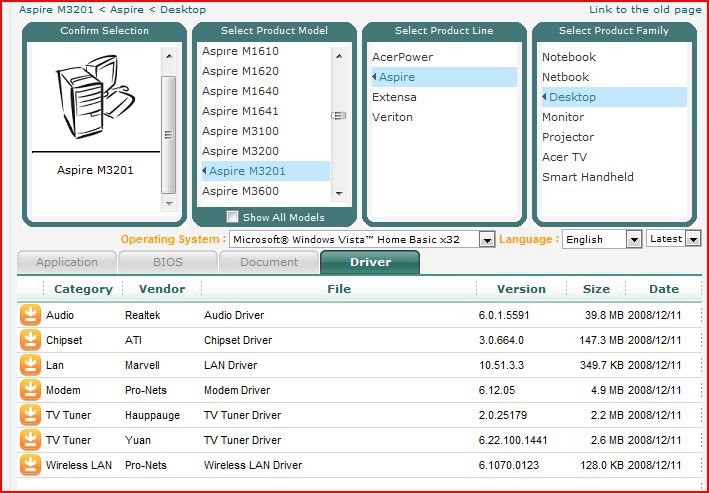Switch to the Application tab
The height and width of the screenshot is (493, 709).
(x=67, y=262)
